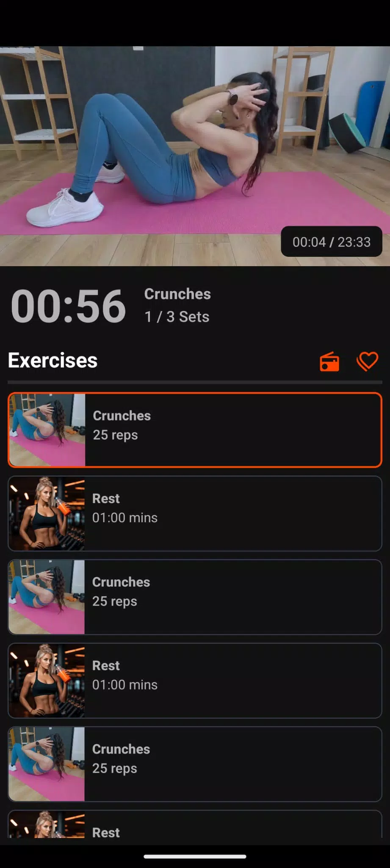
Task: Select the highlighted Crunches 25 reps card
Action: tap(195, 430)
